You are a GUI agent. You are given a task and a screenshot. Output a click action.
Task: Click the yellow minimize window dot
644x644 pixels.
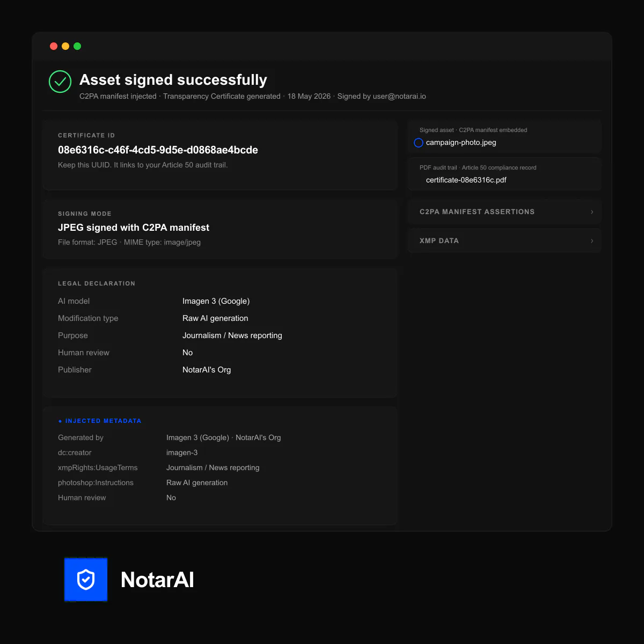65,46
